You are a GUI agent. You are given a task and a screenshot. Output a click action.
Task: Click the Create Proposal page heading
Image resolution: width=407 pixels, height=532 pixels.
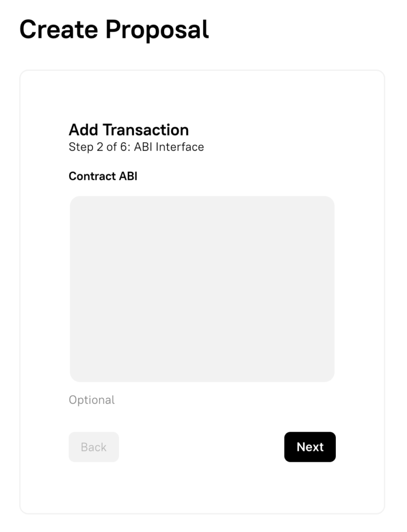114,30
